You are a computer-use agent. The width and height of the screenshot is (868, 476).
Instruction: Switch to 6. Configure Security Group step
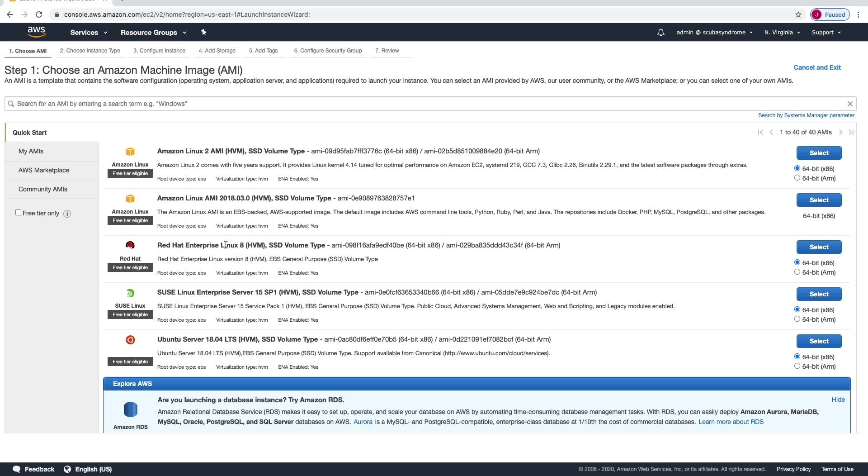(328, 51)
